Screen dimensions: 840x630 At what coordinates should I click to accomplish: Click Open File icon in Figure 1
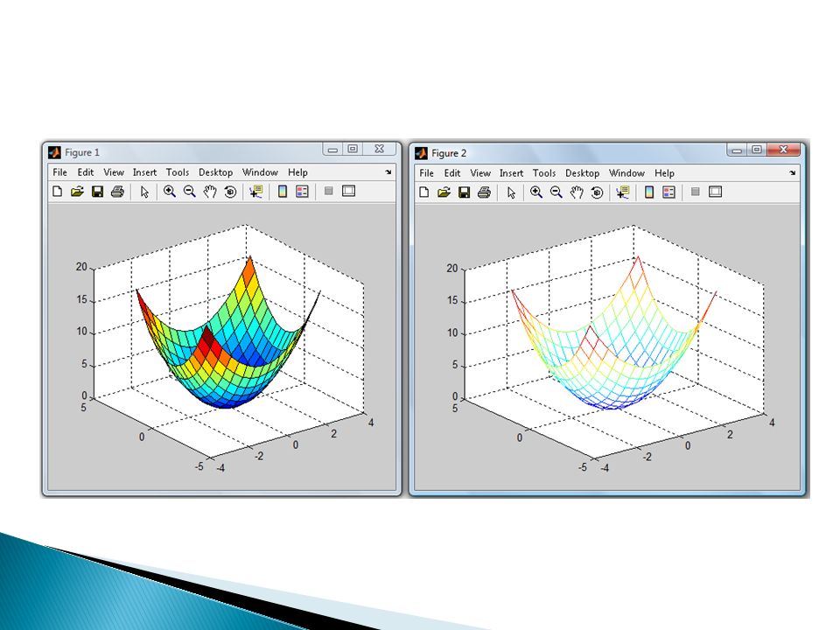click(77, 192)
